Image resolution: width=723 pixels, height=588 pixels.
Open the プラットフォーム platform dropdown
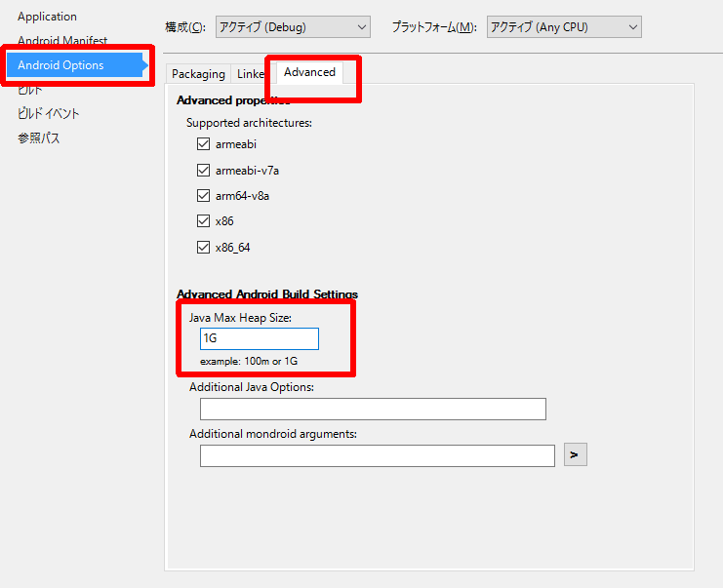click(x=564, y=27)
